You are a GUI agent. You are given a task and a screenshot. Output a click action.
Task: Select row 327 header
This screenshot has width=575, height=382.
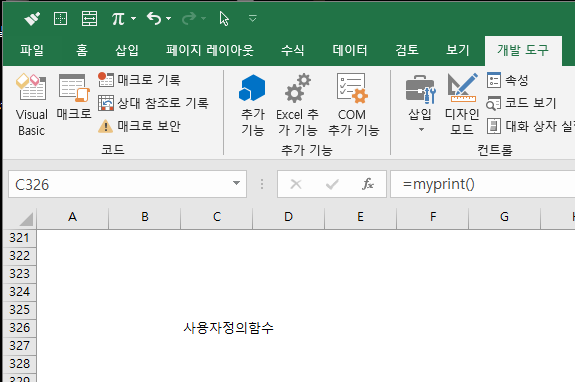pyautogui.click(x=19, y=346)
